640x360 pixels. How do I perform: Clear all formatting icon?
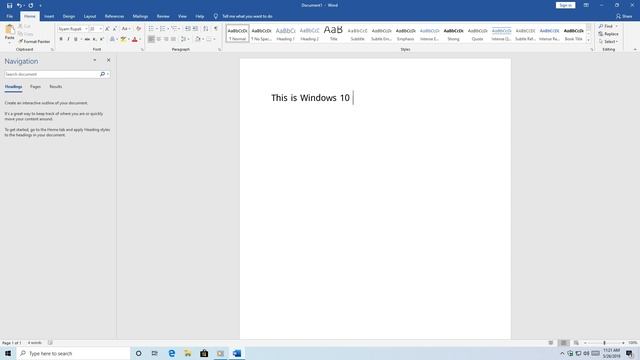click(x=138, y=29)
